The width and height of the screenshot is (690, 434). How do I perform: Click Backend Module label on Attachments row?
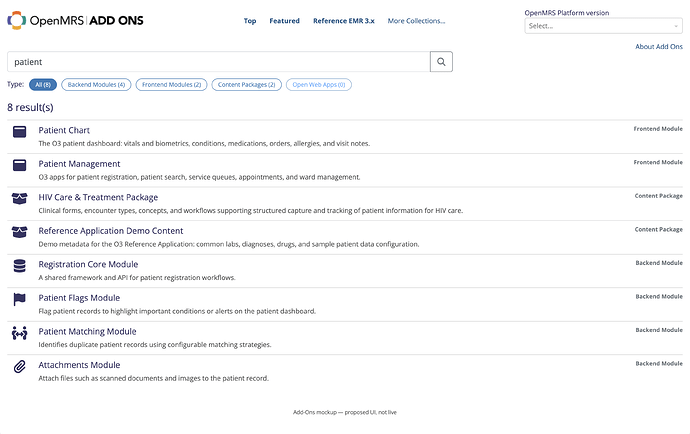(659, 363)
